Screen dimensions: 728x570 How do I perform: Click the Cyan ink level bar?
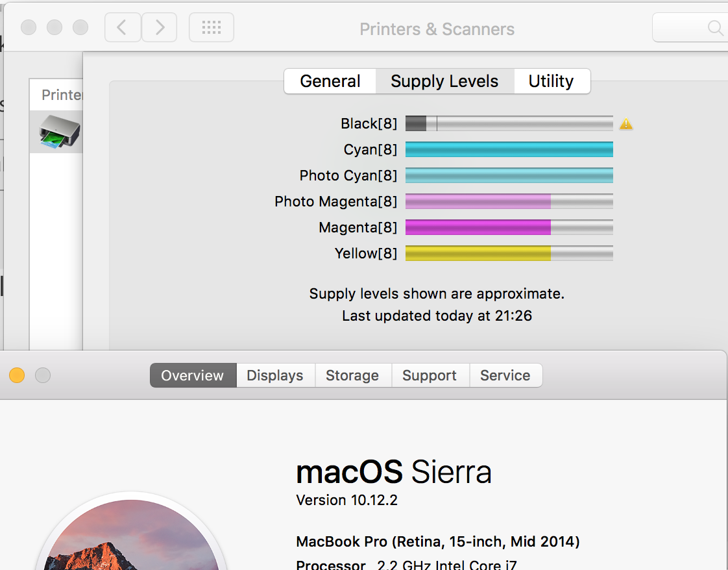point(509,149)
